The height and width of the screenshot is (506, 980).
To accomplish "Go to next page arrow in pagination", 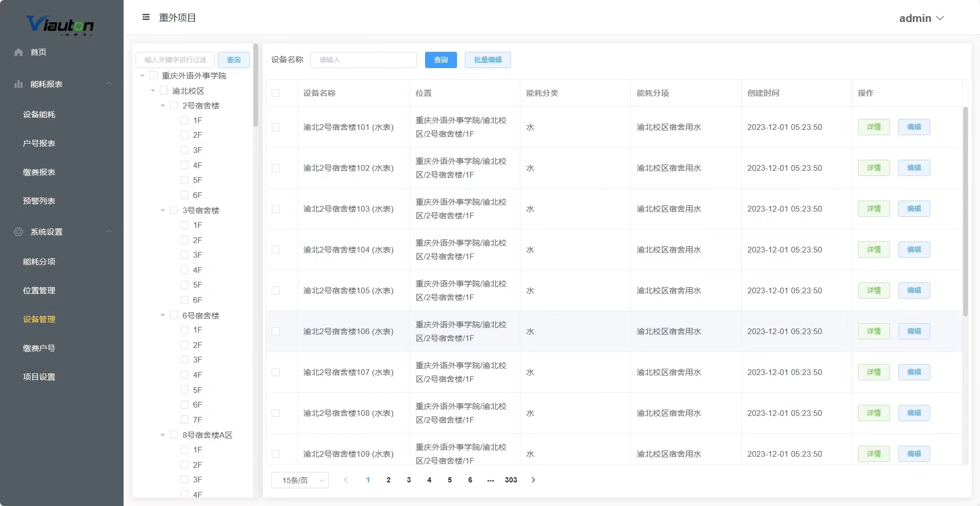I will click(x=533, y=480).
